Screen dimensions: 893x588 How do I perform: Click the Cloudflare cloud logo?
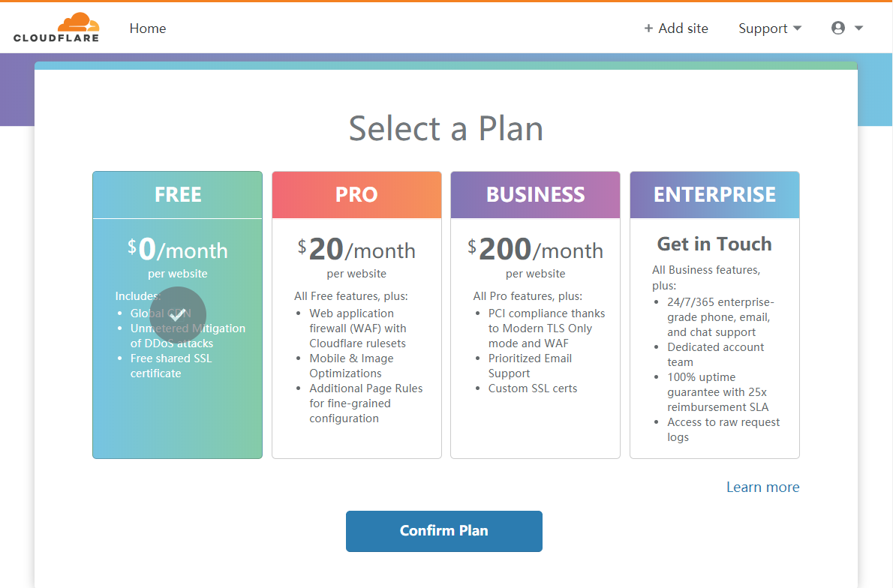(78, 22)
